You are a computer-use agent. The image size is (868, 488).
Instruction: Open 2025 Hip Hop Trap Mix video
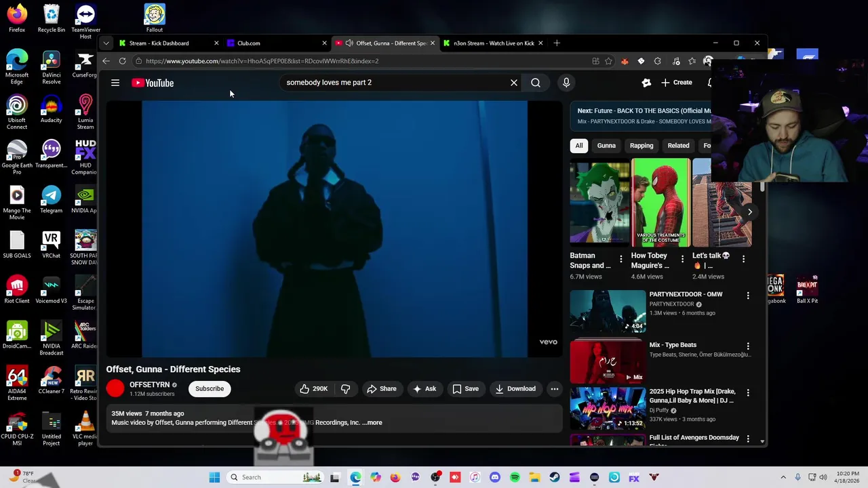[608, 408]
